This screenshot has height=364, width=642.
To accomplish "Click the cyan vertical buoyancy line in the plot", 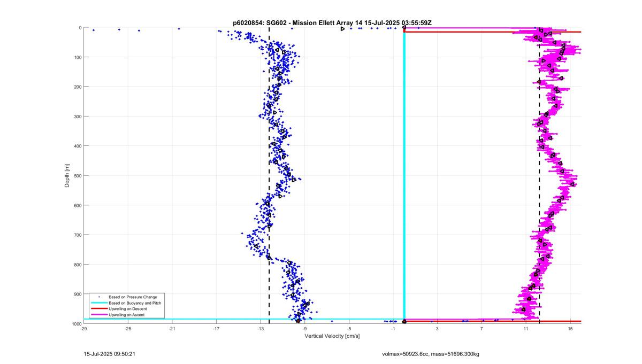I will point(404,176).
